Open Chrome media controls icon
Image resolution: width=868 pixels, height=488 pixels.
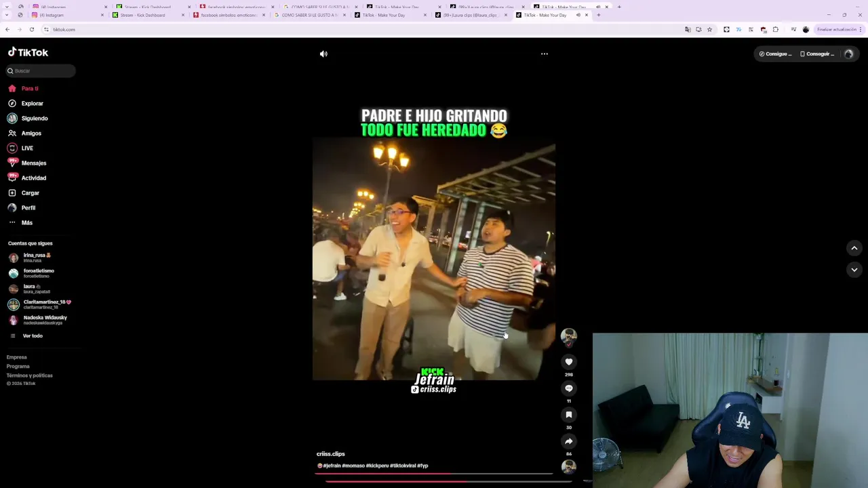[793, 29]
